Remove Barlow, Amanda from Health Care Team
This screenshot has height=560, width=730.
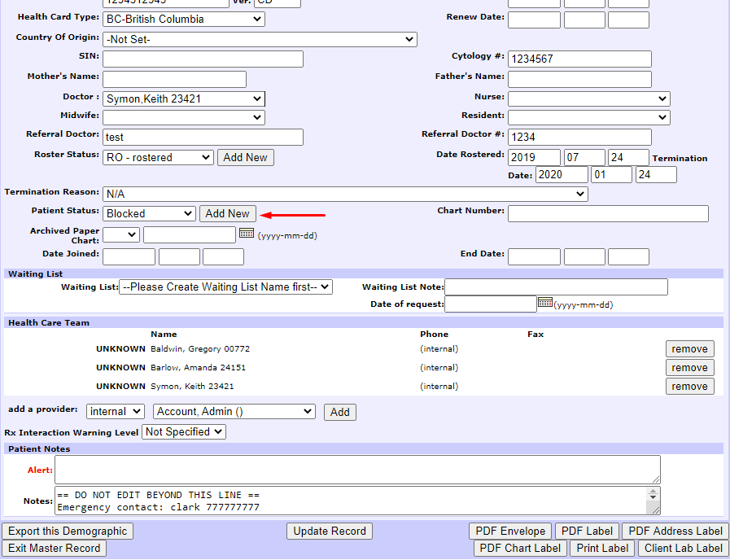click(689, 367)
